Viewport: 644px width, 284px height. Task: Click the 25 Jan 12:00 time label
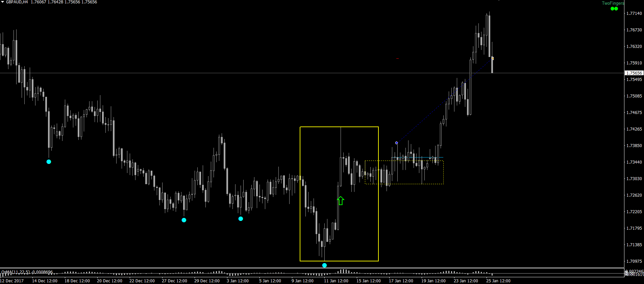pyautogui.click(x=498, y=281)
